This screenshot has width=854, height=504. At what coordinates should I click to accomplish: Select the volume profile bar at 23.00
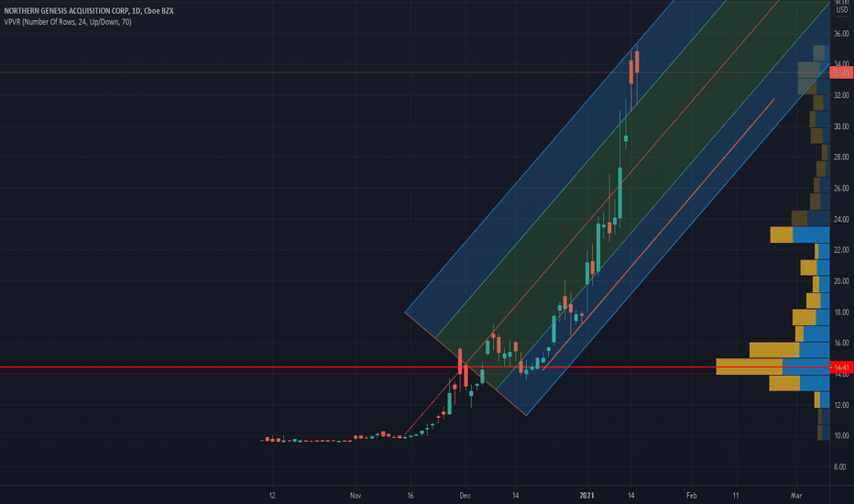[x=800, y=235]
